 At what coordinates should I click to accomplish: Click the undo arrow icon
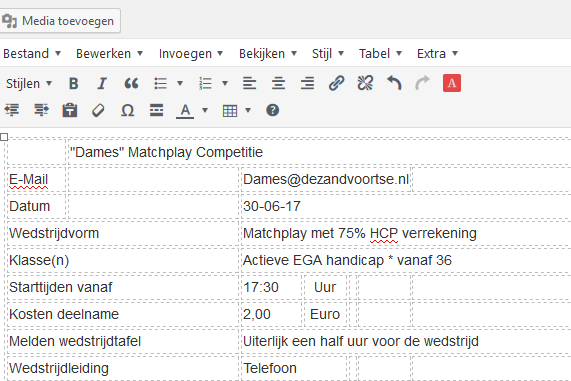click(394, 83)
